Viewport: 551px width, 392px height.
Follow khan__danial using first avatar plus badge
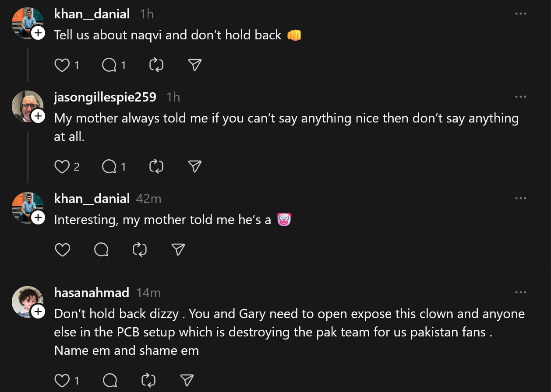39,33
